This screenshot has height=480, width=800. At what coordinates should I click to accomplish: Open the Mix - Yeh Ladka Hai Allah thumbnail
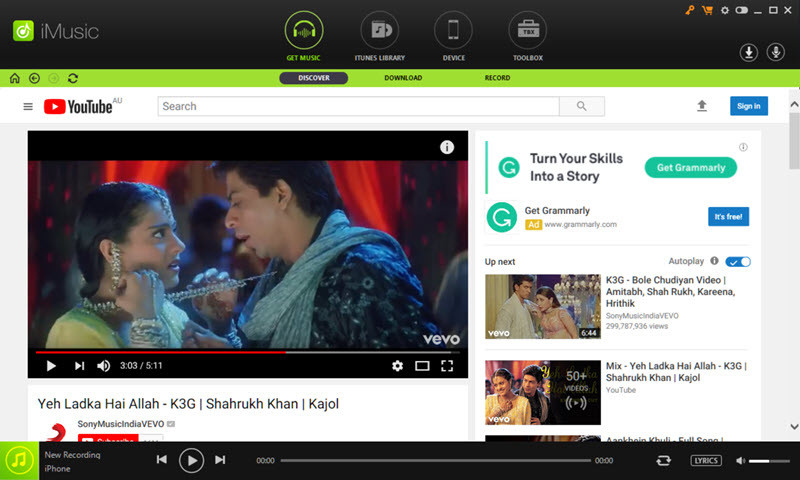pyautogui.click(x=543, y=393)
